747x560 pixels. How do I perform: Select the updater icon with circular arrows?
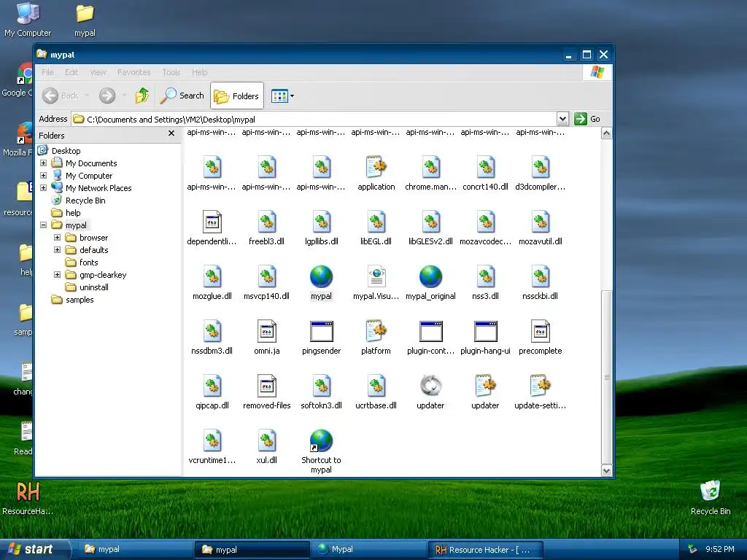[430, 386]
